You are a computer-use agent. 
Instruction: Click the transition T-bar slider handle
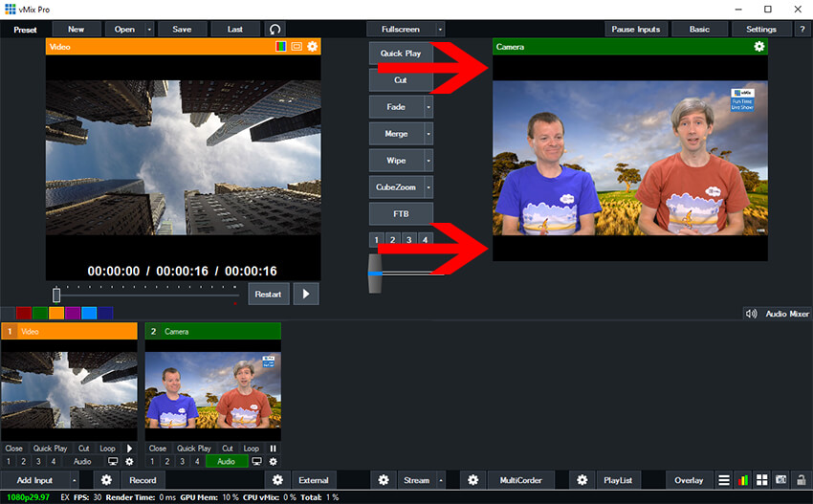coord(375,273)
